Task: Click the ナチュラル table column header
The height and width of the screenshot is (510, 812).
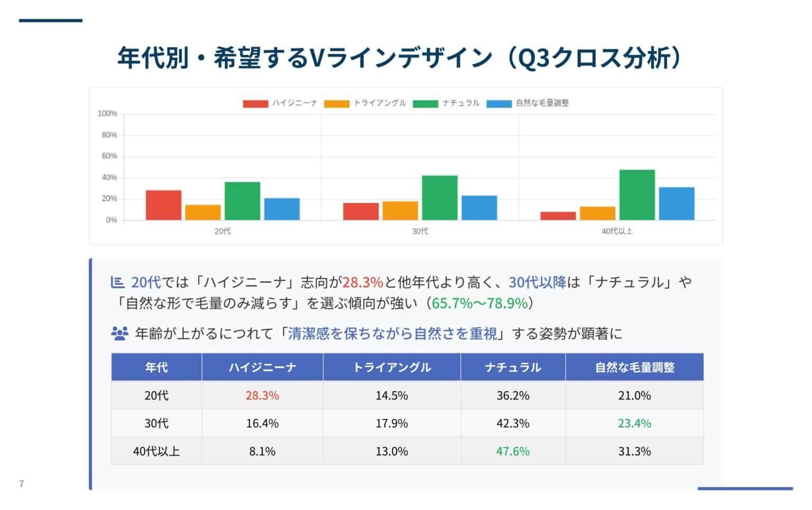Action: [513, 367]
